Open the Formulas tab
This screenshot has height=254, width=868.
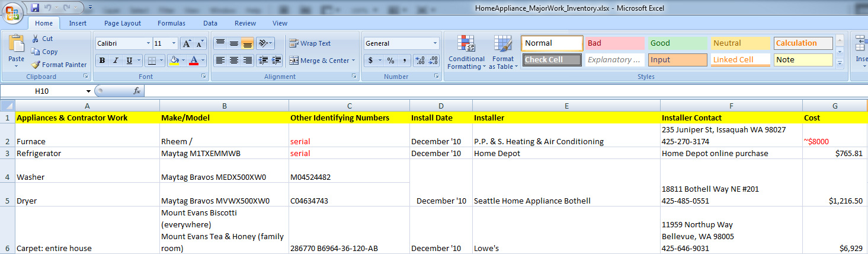point(171,23)
